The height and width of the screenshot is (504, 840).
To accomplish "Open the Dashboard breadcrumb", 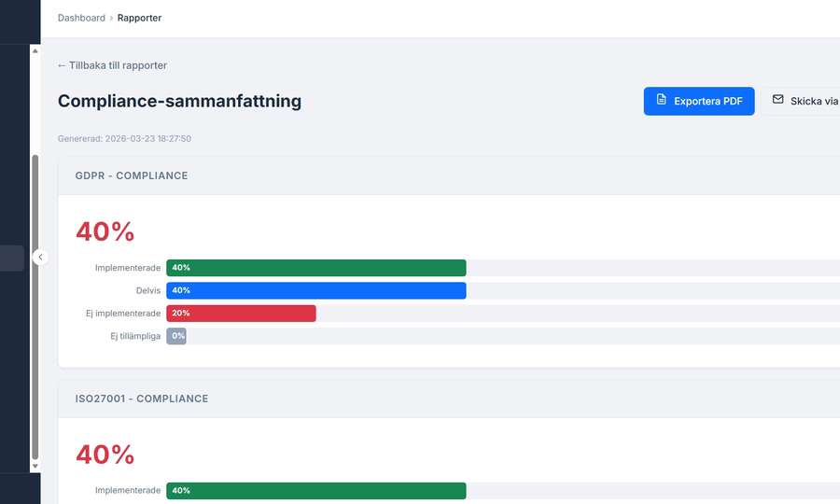I will [x=81, y=18].
